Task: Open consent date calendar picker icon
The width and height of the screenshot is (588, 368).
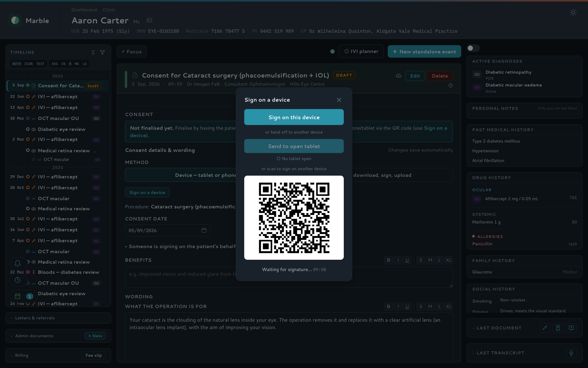Action: (x=204, y=230)
